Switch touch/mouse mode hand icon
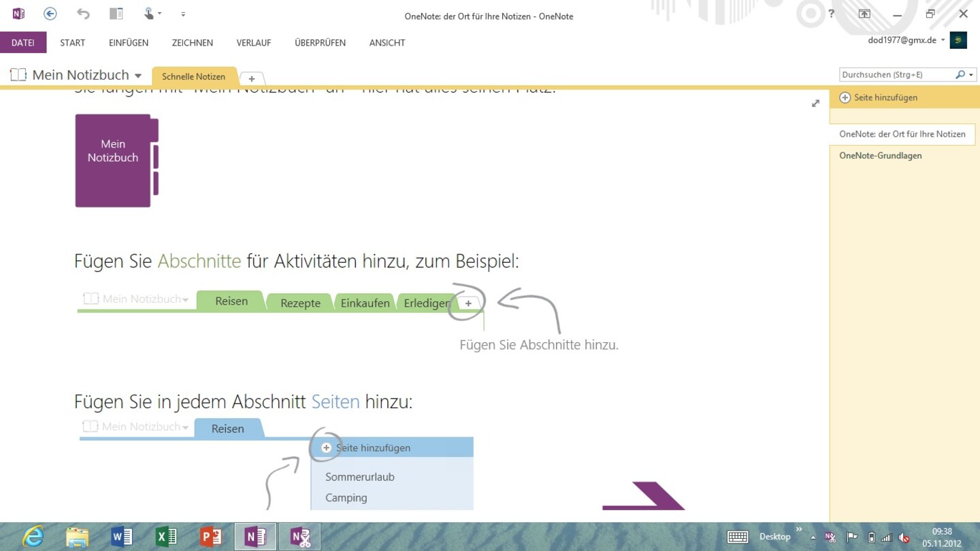 149,14
